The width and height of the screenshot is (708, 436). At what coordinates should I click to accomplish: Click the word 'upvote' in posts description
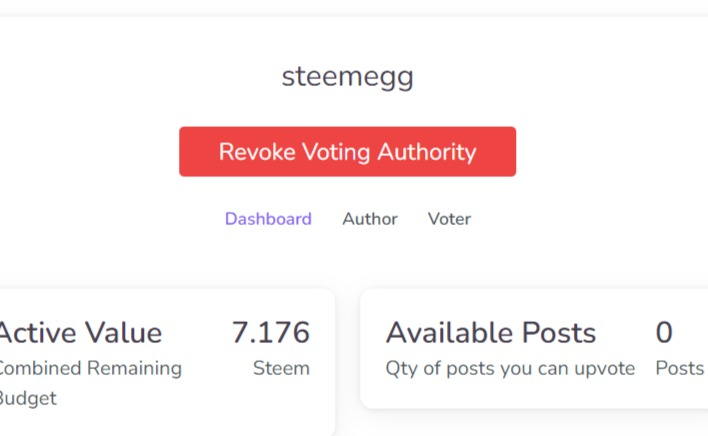(603, 368)
